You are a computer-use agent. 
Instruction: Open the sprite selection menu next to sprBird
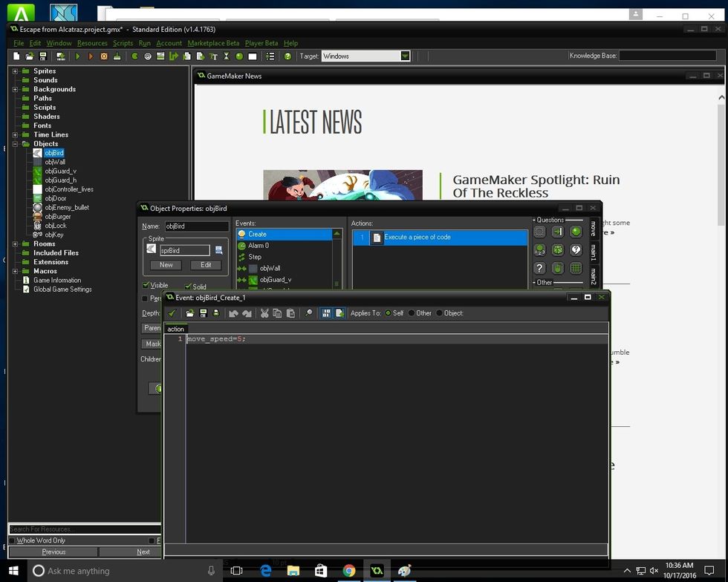point(218,251)
